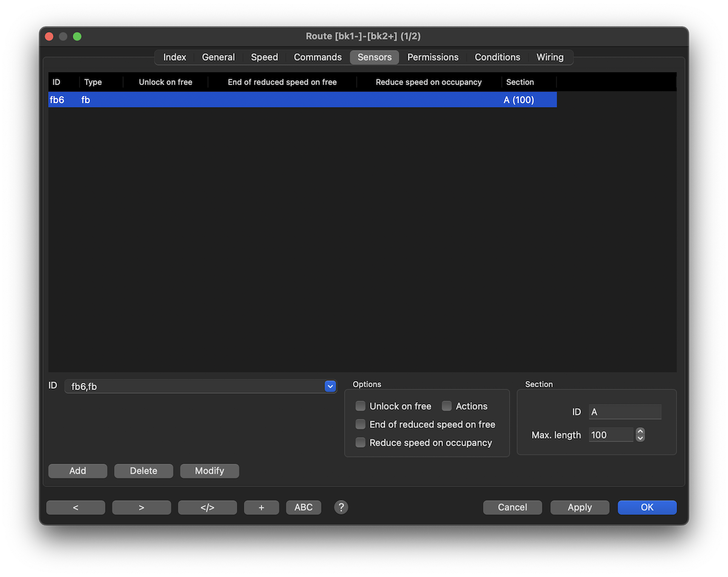728x577 pixels.
Task: Toggle the Actions checkbox
Action: coord(447,407)
